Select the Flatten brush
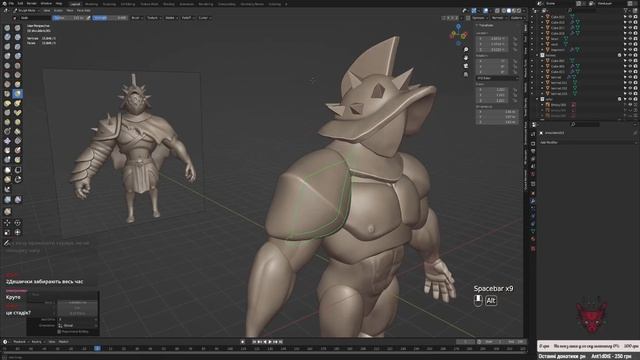Screen dimensions: 640x360 coord(7,75)
